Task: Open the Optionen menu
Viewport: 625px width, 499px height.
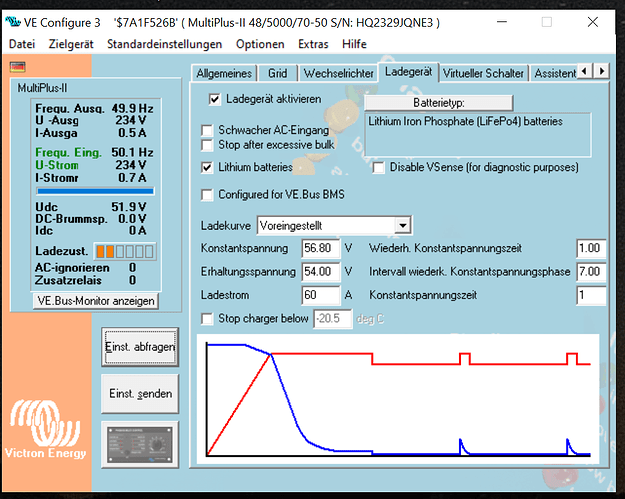Action: [260, 44]
